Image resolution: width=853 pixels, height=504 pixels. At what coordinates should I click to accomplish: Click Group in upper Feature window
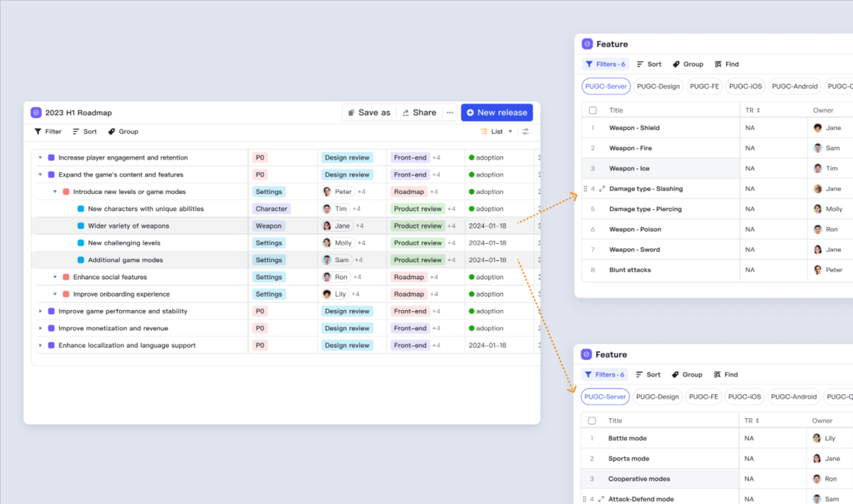pos(688,64)
